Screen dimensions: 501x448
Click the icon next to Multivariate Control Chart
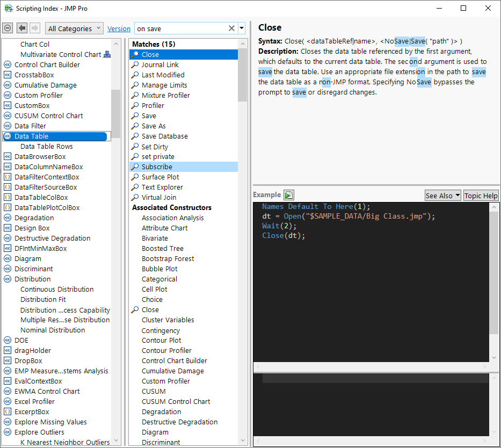click(107, 54)
